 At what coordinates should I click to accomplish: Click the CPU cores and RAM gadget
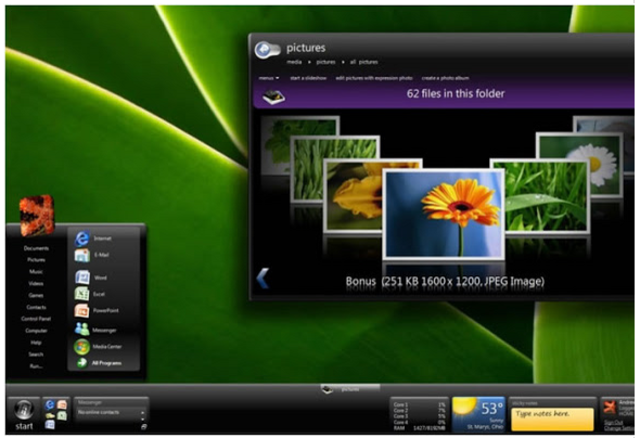[419, 416]
